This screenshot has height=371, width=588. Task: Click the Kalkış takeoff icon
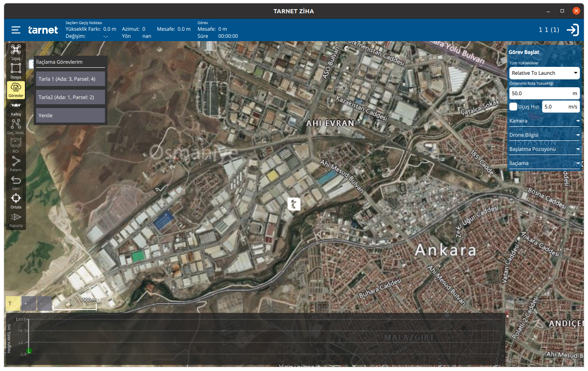(16, 108)
